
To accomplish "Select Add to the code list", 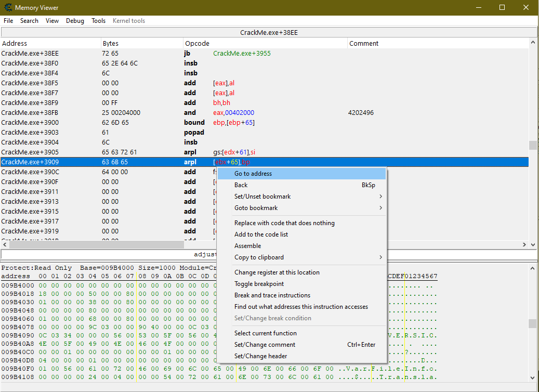I will point(301,234).
